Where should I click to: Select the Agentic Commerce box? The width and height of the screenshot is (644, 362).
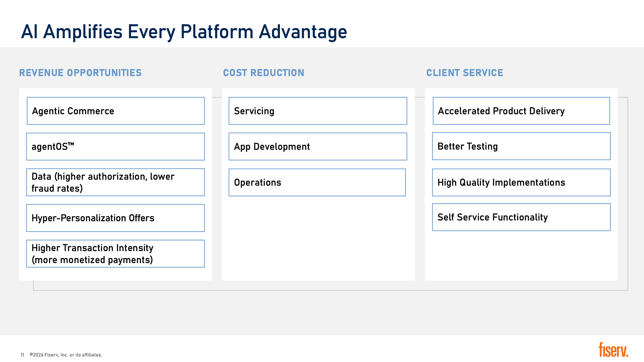pyautogui.click(x=116, y=111)
